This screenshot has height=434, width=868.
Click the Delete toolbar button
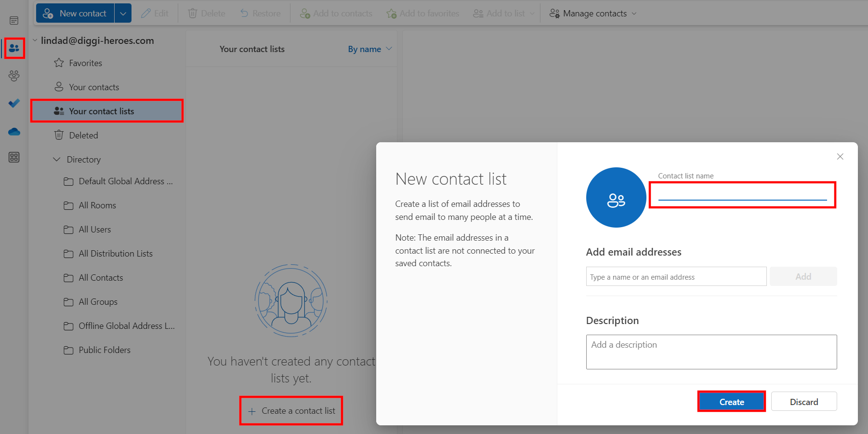pos(207,14)
